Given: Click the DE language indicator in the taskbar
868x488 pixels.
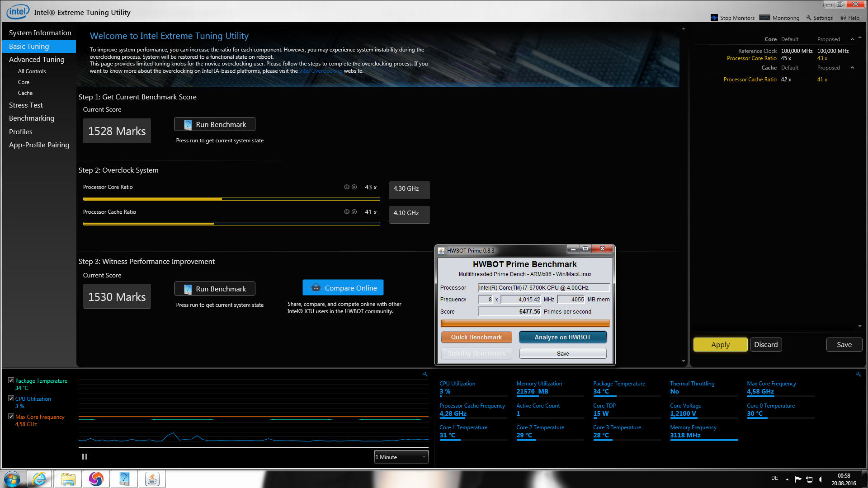Looking at the screenshot, I should point(774,478).
